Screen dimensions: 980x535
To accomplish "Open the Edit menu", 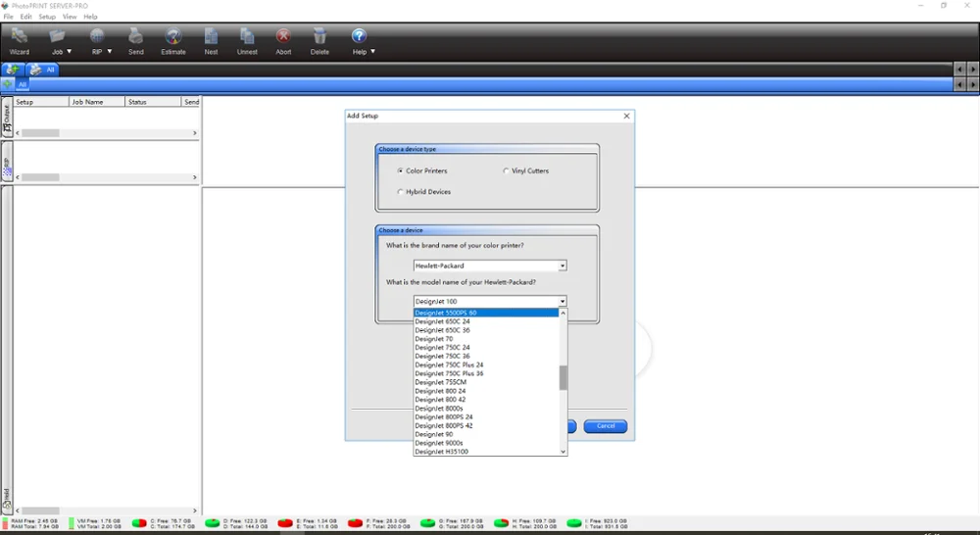I will click(x=25, y=17).
